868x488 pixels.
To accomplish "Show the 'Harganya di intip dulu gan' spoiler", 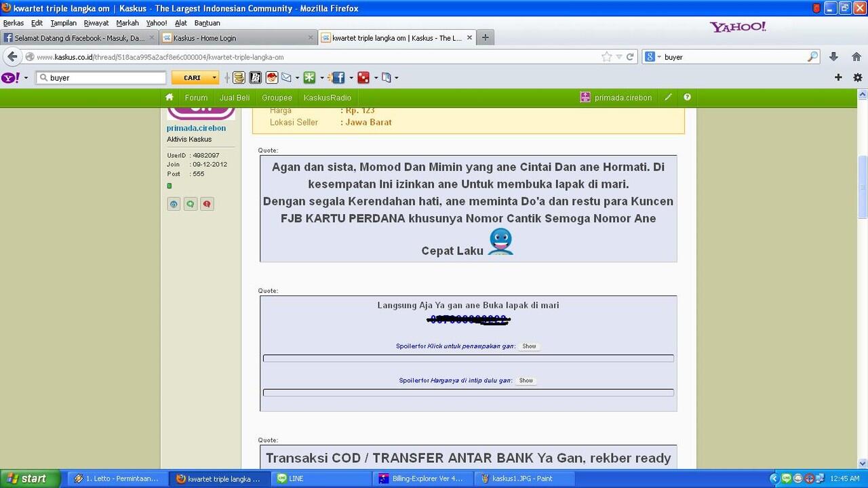I will tap(526, 381).
